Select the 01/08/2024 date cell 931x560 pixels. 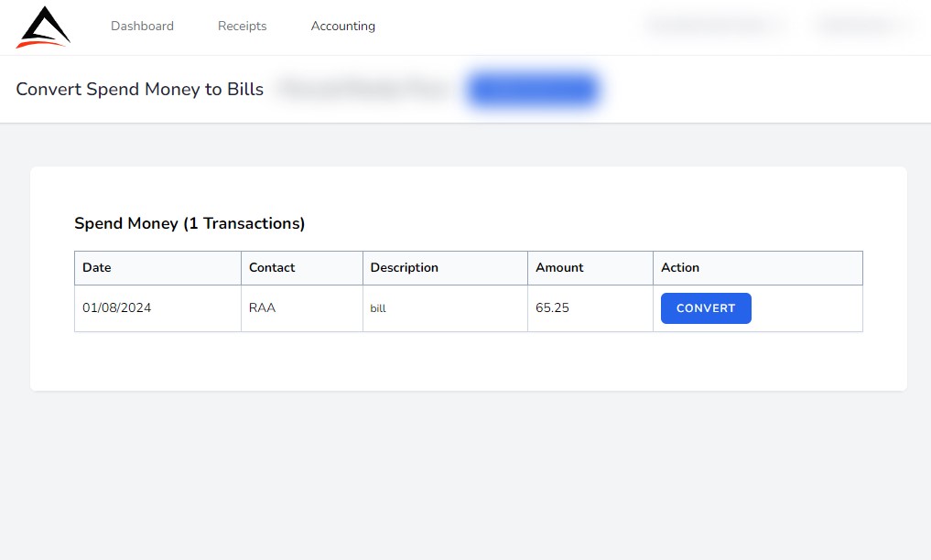(x=117, y=308)
